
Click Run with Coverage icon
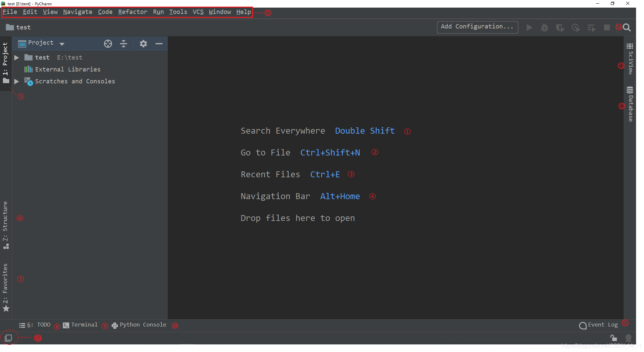point(560,28)
